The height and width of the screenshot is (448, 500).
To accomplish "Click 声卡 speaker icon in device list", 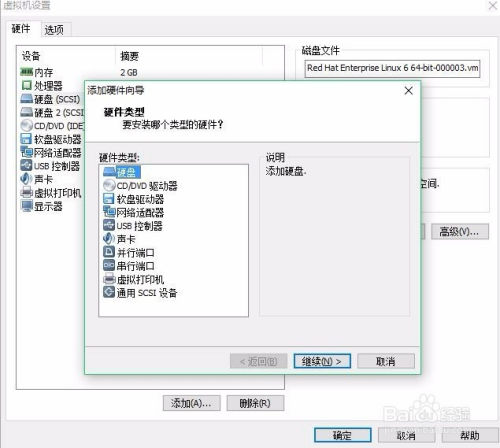I will [x=27, y=179].
